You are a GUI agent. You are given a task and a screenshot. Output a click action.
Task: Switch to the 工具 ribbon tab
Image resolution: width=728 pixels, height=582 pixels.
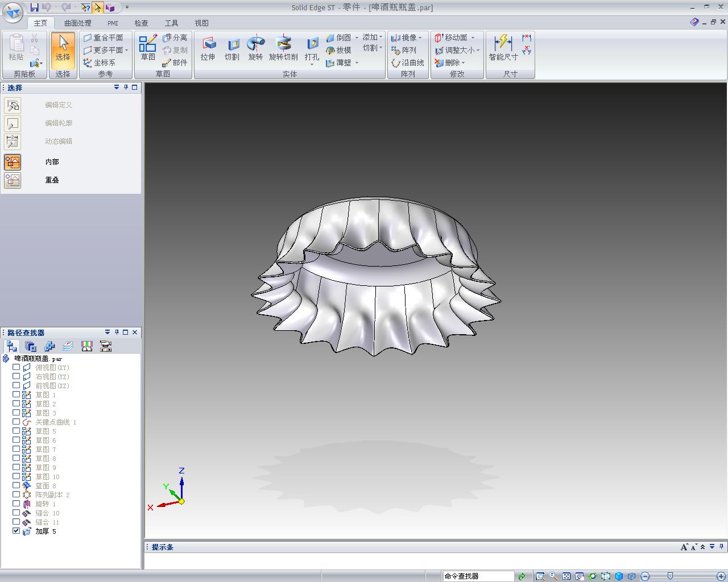[171, 23]
